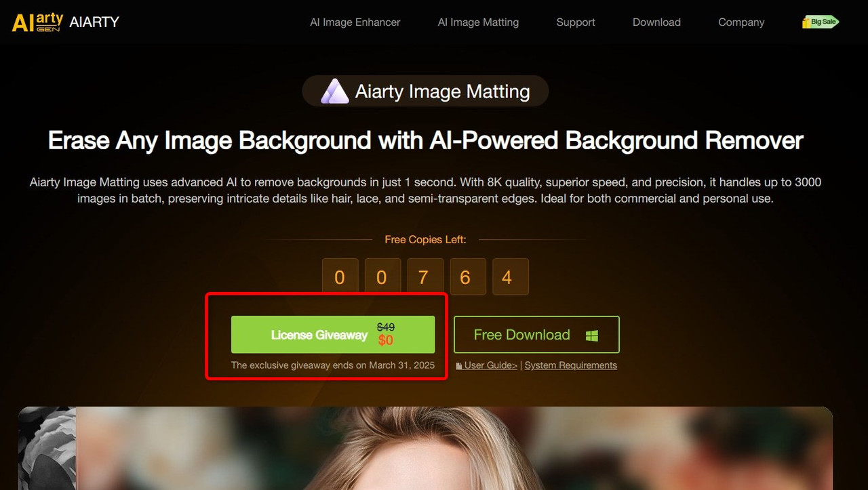Click the crossed-out $49 price
The height and width of the screenshot is (490, 868).
(386, 327)
